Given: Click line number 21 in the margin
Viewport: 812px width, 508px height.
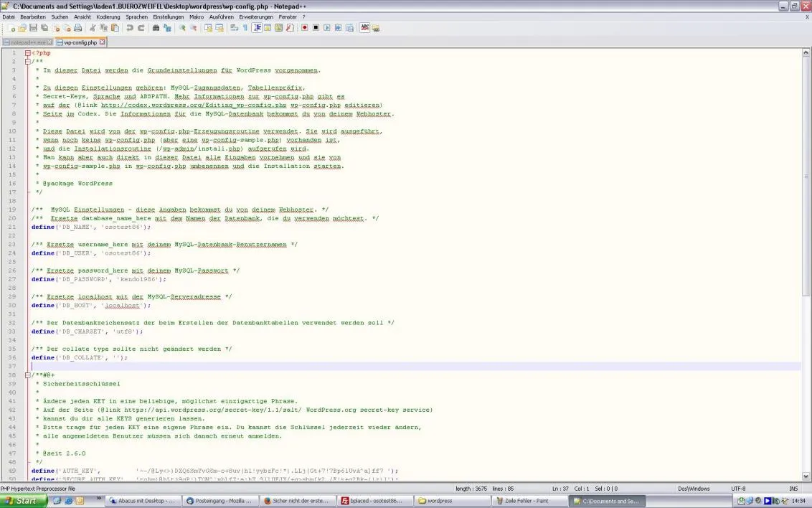Looking at the screenshot, I should (x=12, y=227).
